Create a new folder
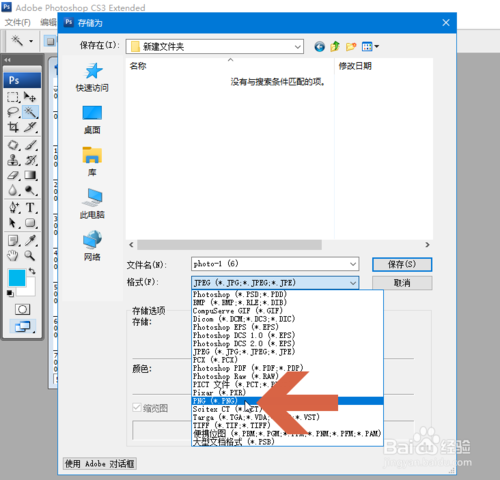This screenshot has height=480, width=500. [x=351, y=47]
